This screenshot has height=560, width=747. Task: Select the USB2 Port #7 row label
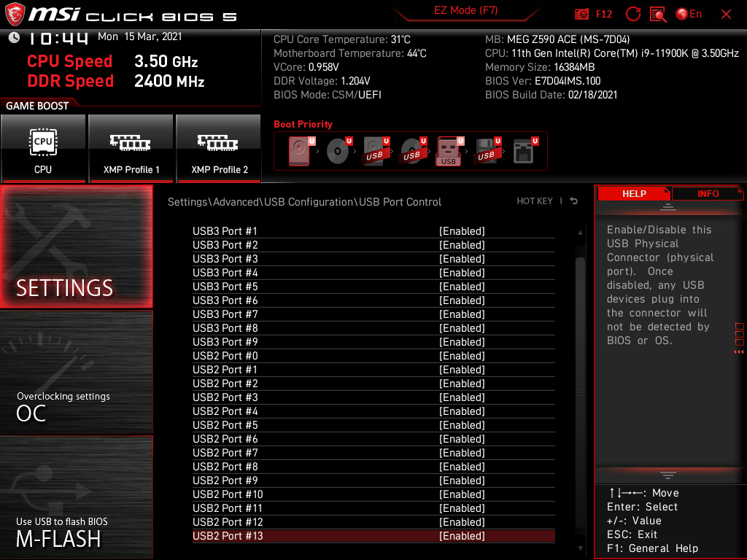225,453
